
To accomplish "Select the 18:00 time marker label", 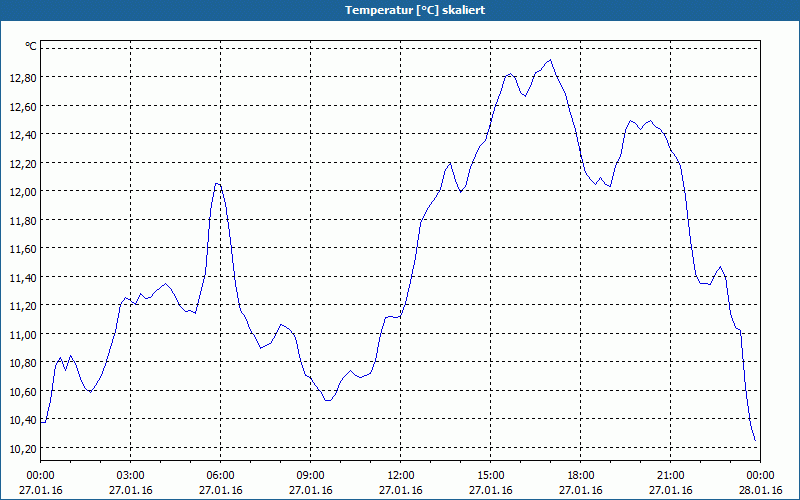I will 581,475.
